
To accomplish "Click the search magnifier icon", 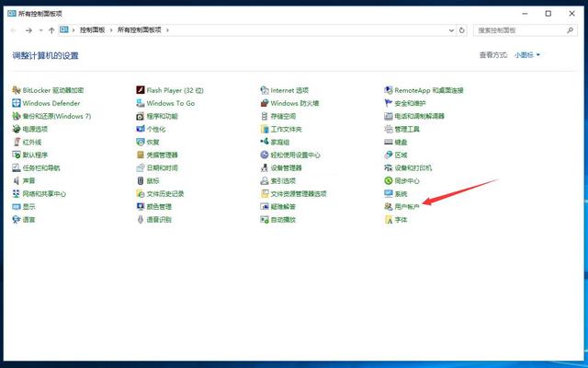I will click(x=570, y=30).
